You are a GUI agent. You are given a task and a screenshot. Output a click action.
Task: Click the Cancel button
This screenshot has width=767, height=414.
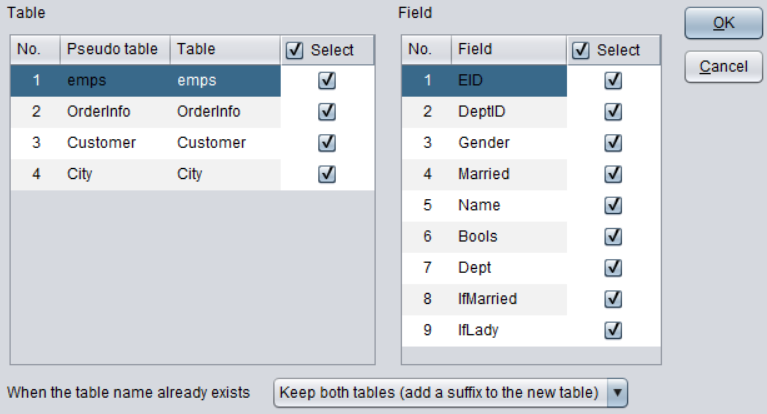click(723, 67)
